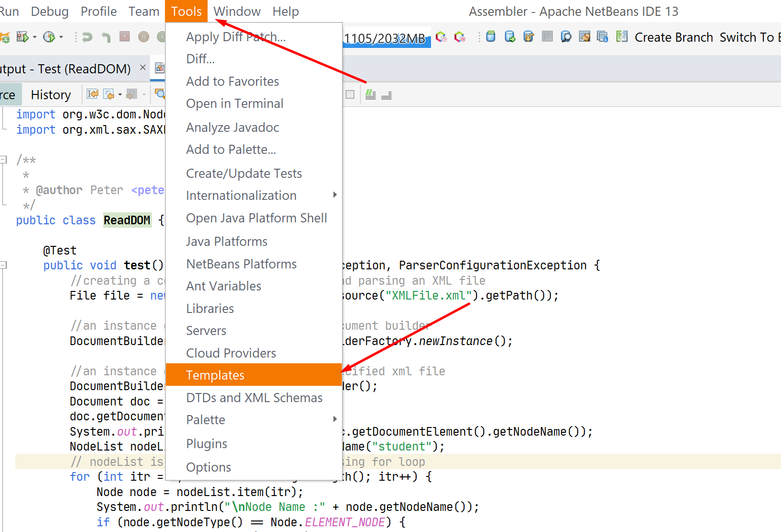Select Libraries menu entry

[x=254, y=308]
